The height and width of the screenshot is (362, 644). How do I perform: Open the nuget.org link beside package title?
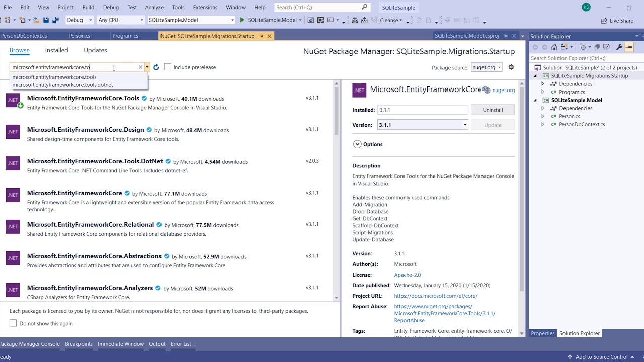tap(504, 90)
